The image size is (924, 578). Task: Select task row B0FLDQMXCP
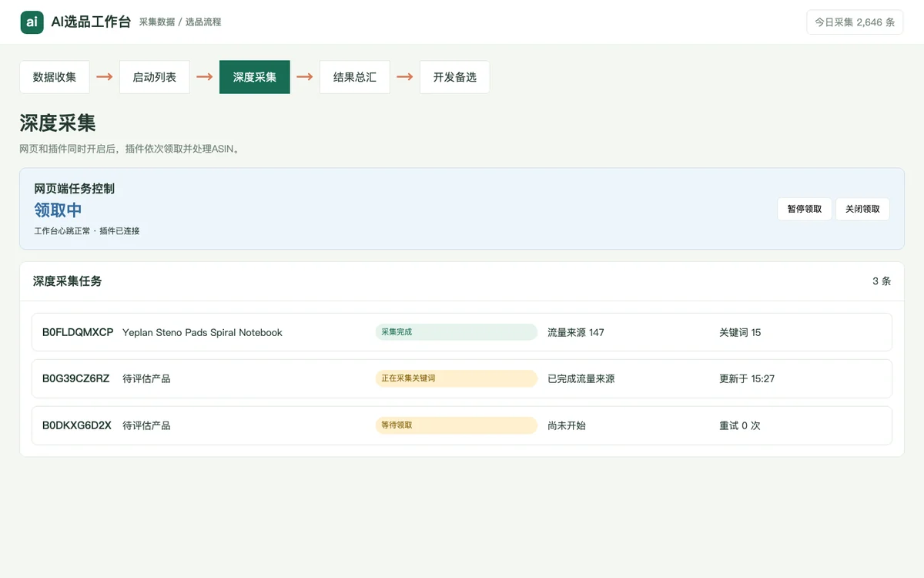tap(462, 332)
